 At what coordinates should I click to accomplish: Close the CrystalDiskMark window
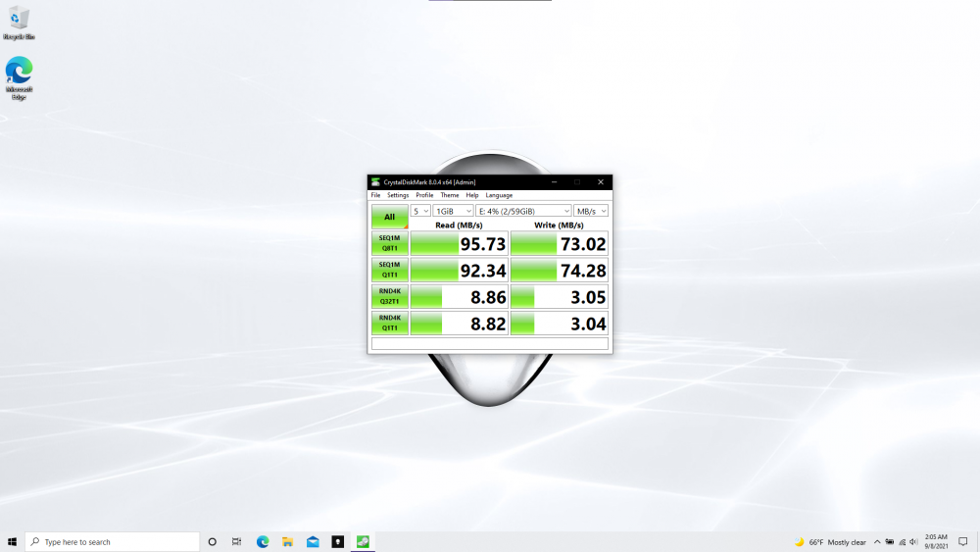click(601, 182)
